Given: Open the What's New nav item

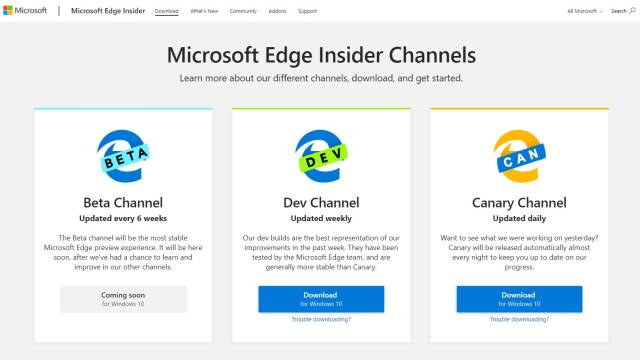Looking at the screenshot, I should tap(204, 11).
